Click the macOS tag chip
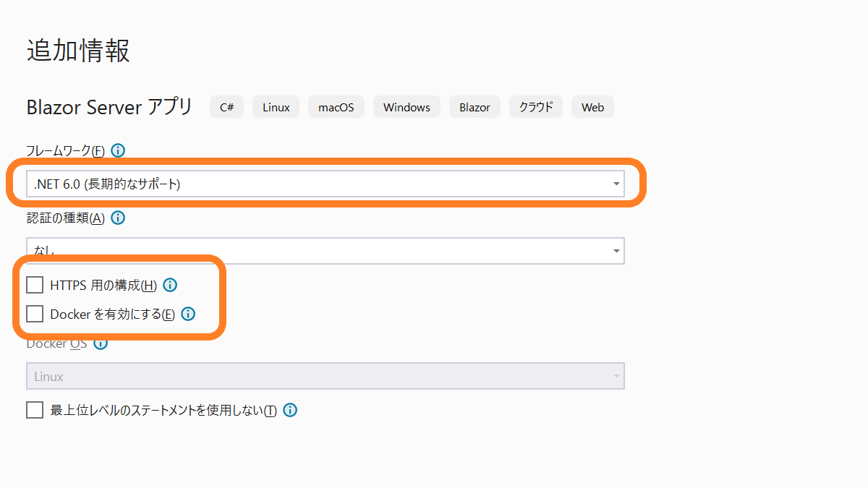This screenshot has height=488, width=868. click(x=336, y=107)
